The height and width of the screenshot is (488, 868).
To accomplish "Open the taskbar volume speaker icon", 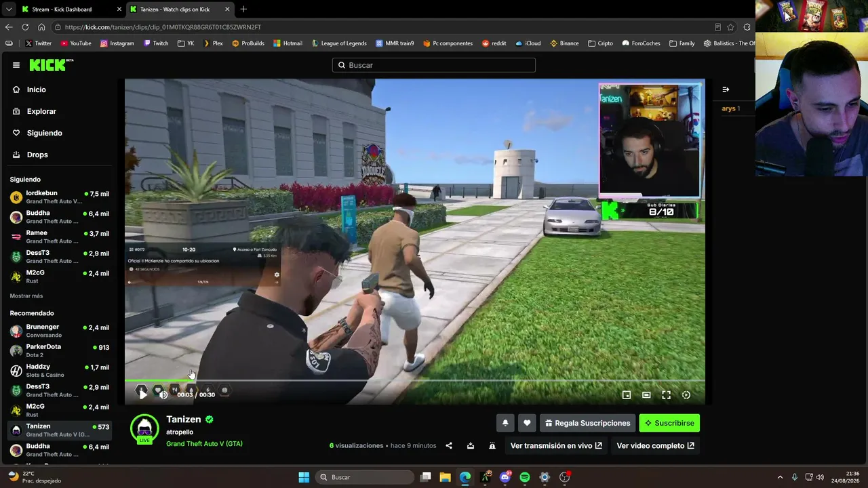I will (x=820, y=477).
